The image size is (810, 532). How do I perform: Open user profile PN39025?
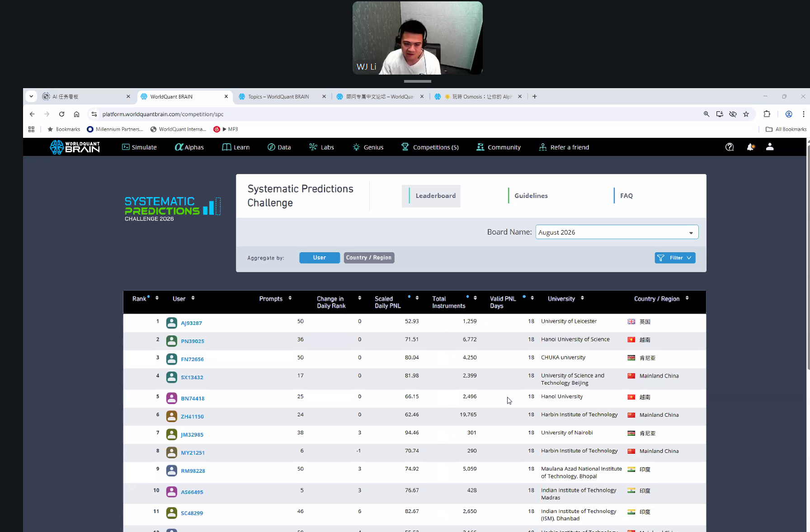coord(193,341)
